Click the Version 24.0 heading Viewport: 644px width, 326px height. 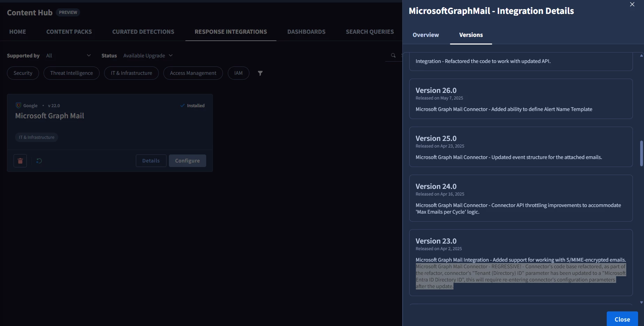436,186
